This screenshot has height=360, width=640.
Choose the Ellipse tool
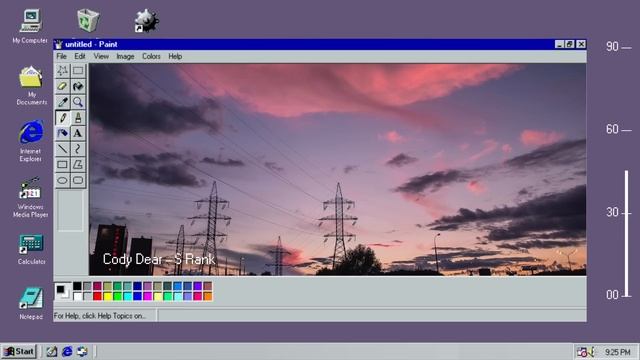point(62,180)
